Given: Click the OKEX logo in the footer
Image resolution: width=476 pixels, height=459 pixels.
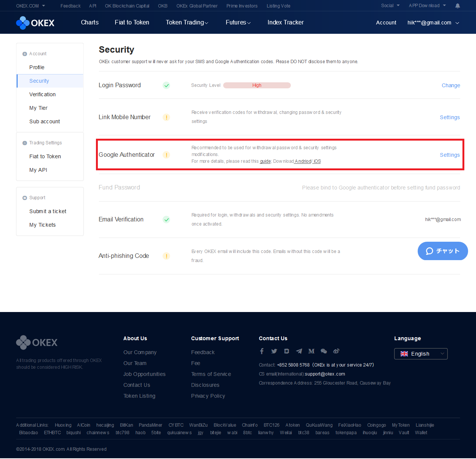Looking at the screenshot, I should [x=37, y=342].
